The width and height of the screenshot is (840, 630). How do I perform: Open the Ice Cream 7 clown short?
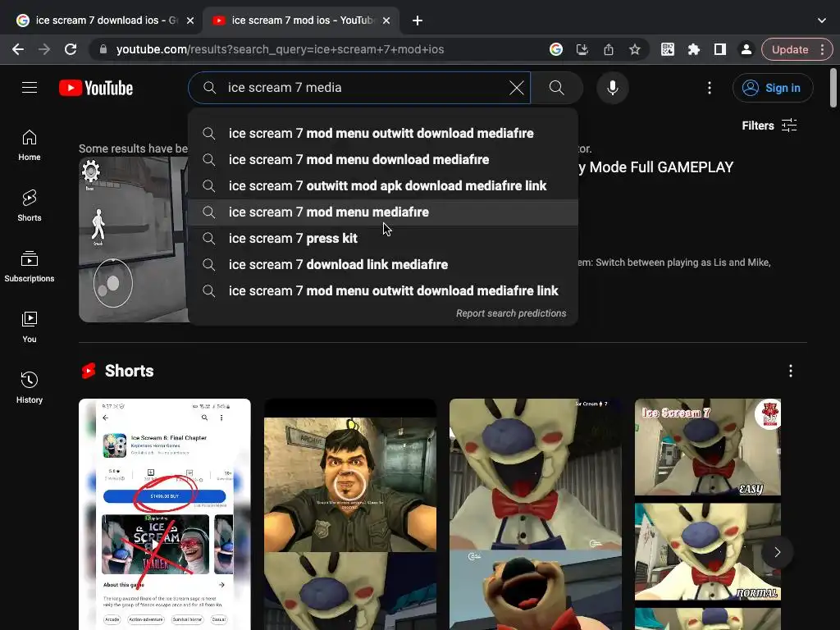(536, 514)
